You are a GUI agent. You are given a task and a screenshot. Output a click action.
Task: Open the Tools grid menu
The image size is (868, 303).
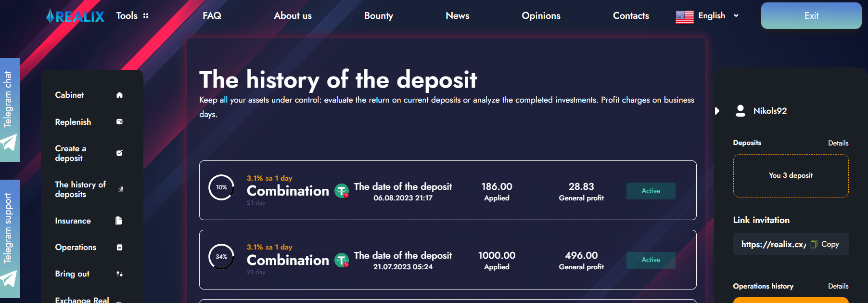pos(145,16)
